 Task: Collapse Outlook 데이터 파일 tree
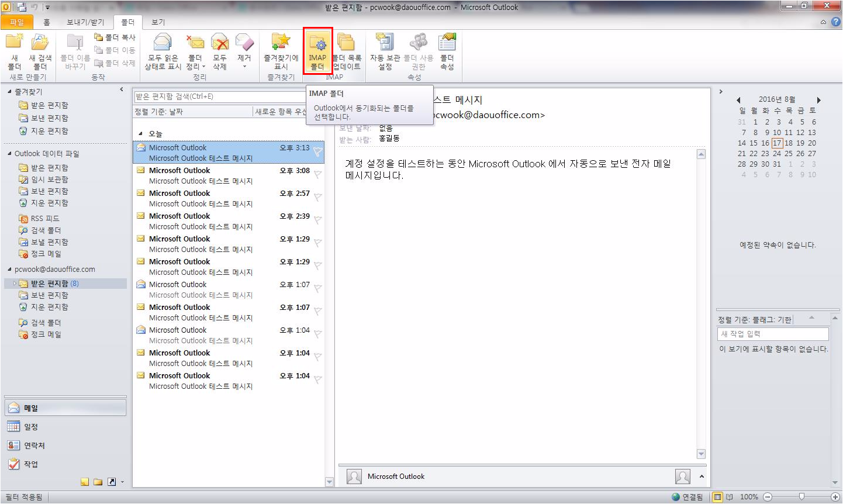[9, 154]
